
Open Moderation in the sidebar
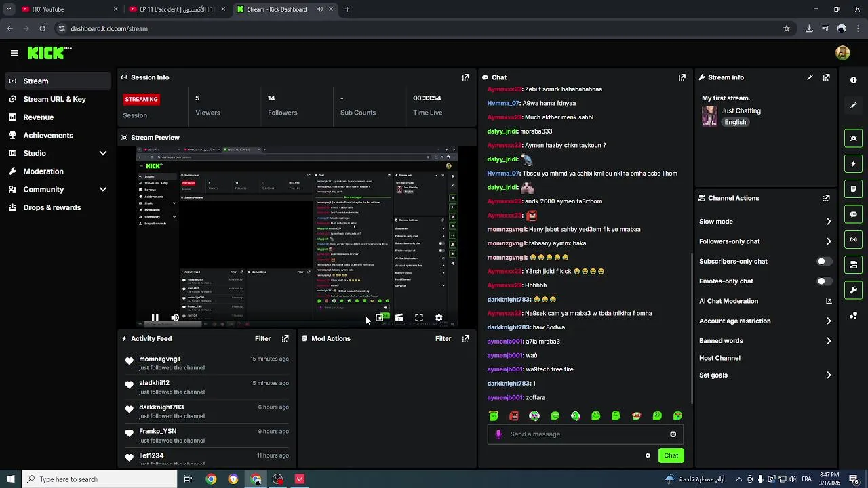pos(57,171)
